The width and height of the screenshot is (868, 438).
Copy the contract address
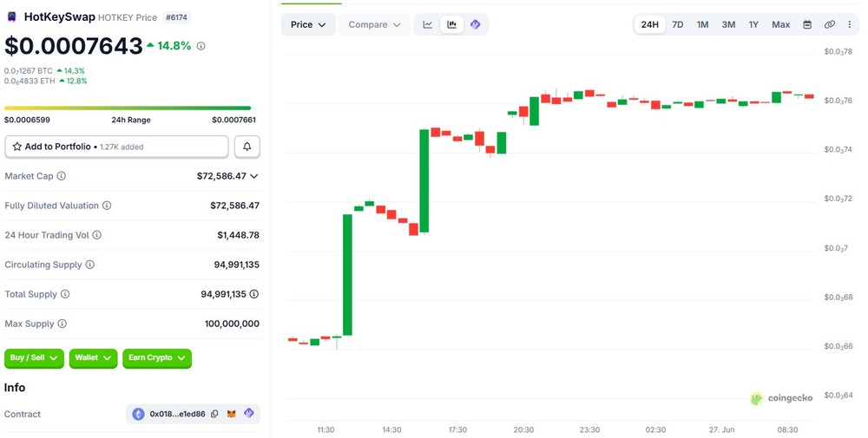coord(214,414)
